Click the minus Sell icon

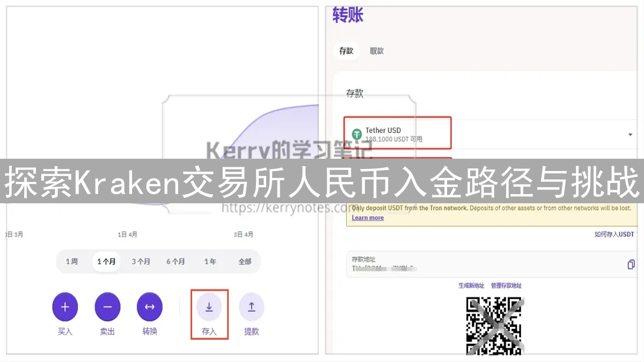(107, 307)
